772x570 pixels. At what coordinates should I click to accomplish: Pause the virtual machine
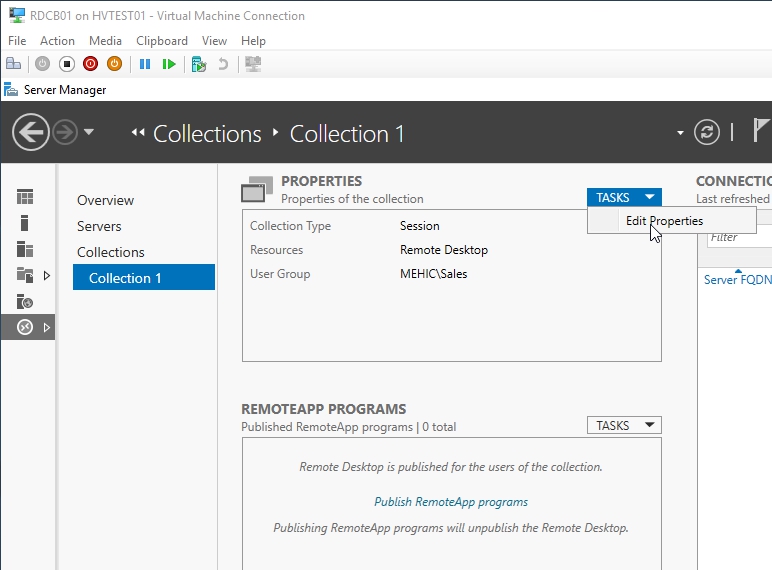point(145,64)
